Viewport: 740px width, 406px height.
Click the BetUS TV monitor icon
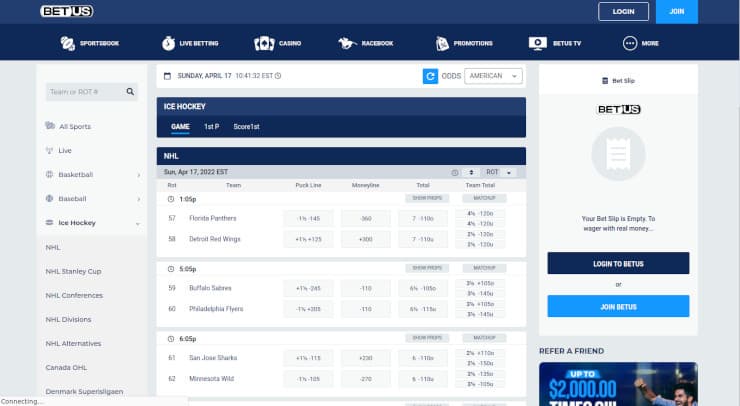point(538,43)
